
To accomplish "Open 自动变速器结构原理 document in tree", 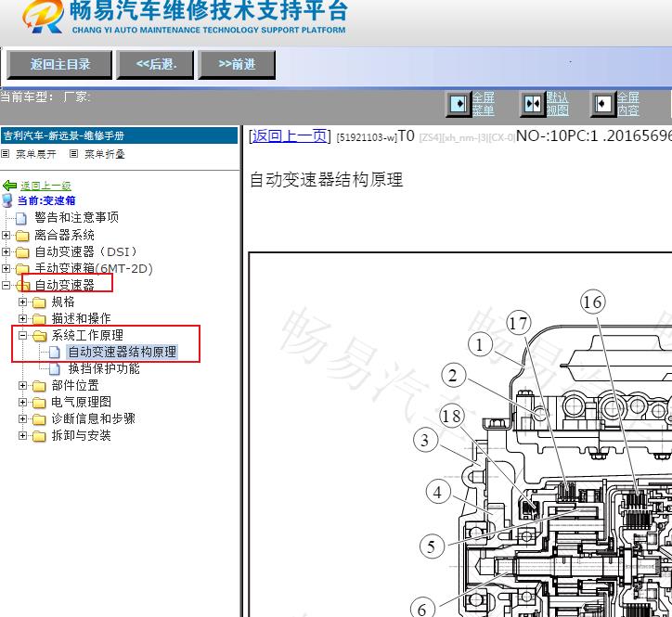I will click(123, 353).
